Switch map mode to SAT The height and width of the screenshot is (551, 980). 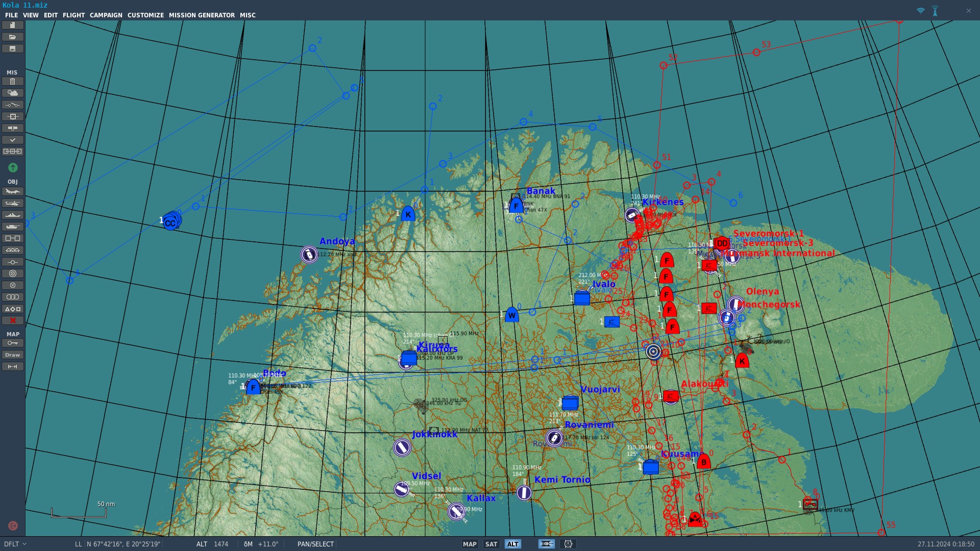[x=491, y=544]
